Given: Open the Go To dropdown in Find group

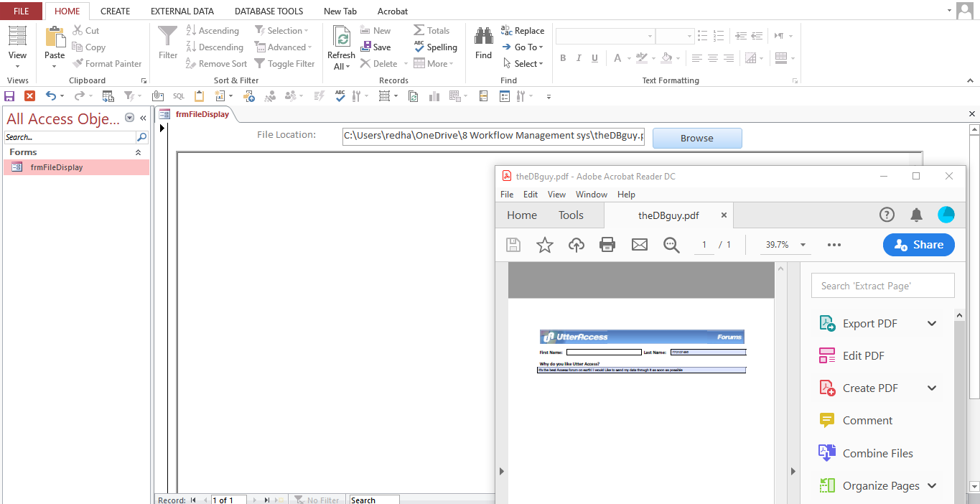Looking at the screenshot, I should [x=523, y=47].
